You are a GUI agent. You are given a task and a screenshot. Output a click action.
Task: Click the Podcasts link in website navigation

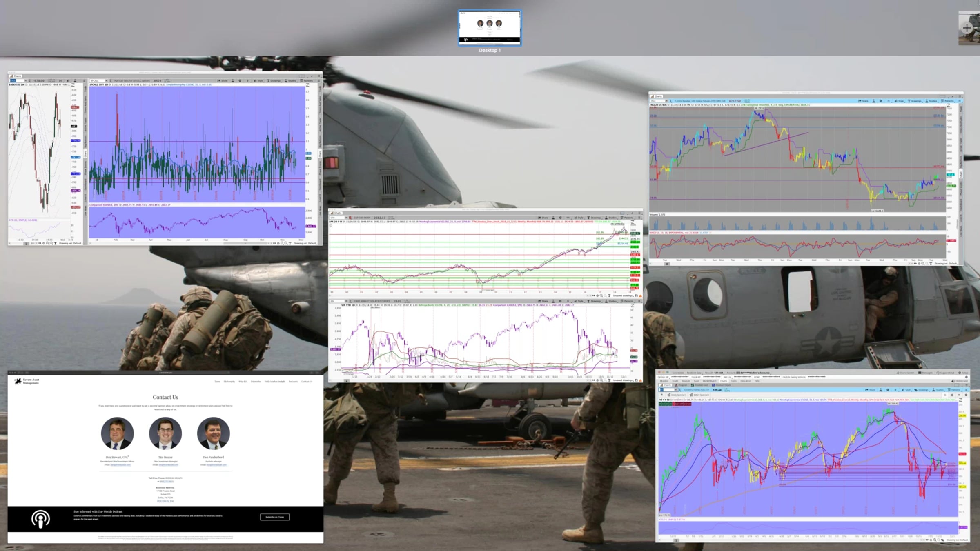pyautogui.click(x=293, y=382)
